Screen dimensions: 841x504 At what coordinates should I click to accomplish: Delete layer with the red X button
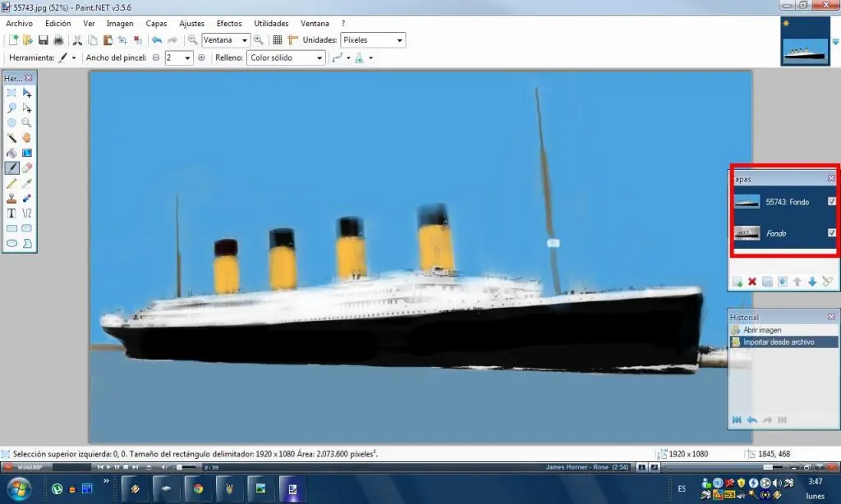(x=752, y=282)
